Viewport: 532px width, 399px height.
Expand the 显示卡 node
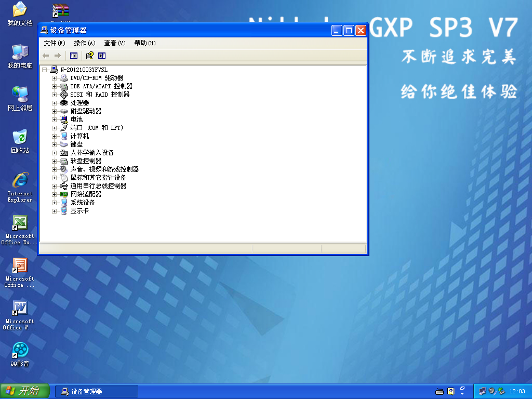point(54,211)
